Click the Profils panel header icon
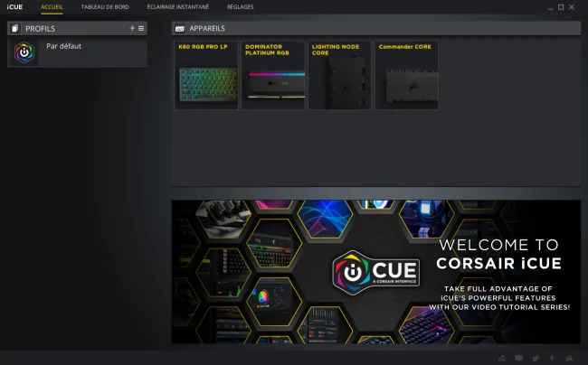Screen dimensions: 588x365 tap(14, 28)
